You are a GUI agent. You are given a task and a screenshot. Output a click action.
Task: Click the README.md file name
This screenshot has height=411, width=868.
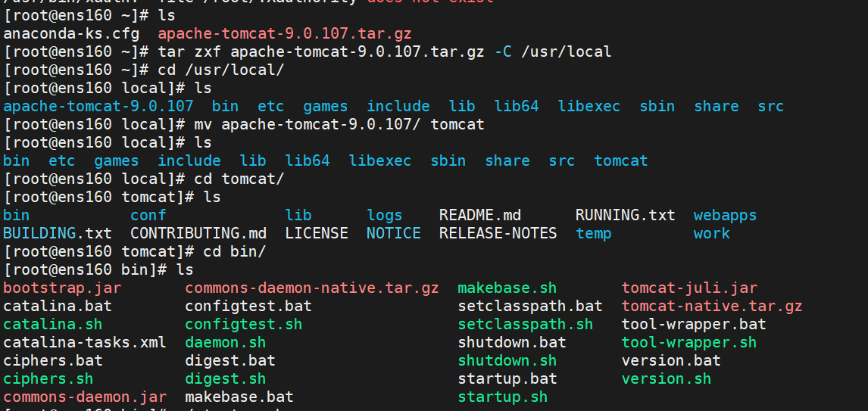(480, 215)
